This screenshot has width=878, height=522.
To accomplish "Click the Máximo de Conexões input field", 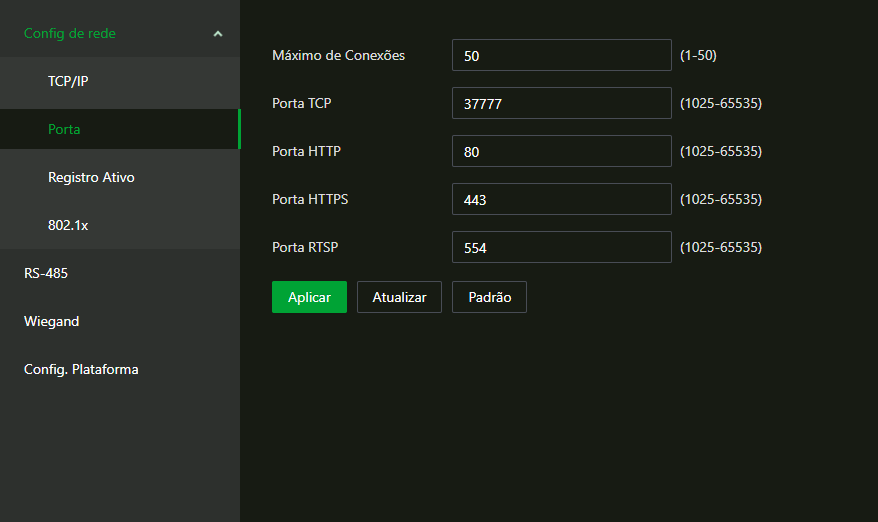I will (x=562, y=55).
